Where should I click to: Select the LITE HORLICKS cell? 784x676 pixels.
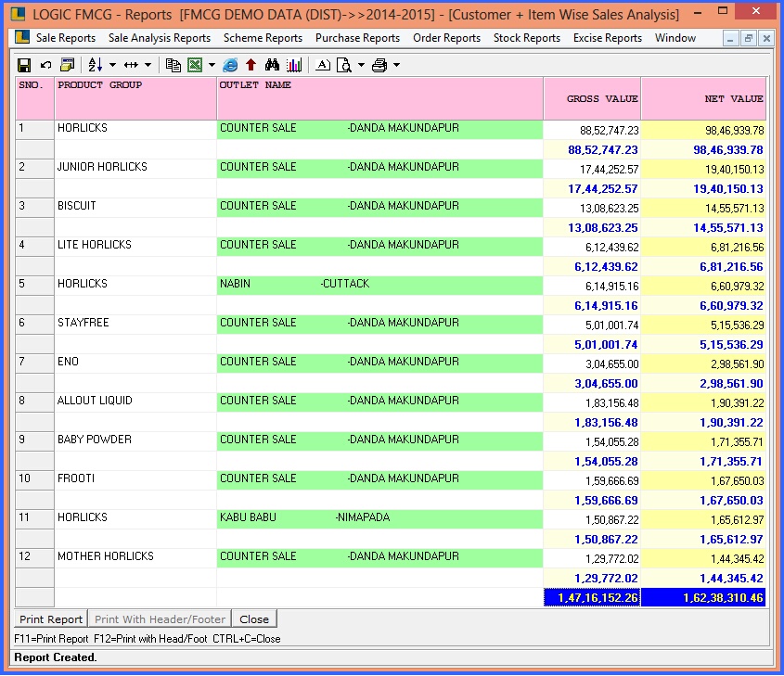[135, 246]
